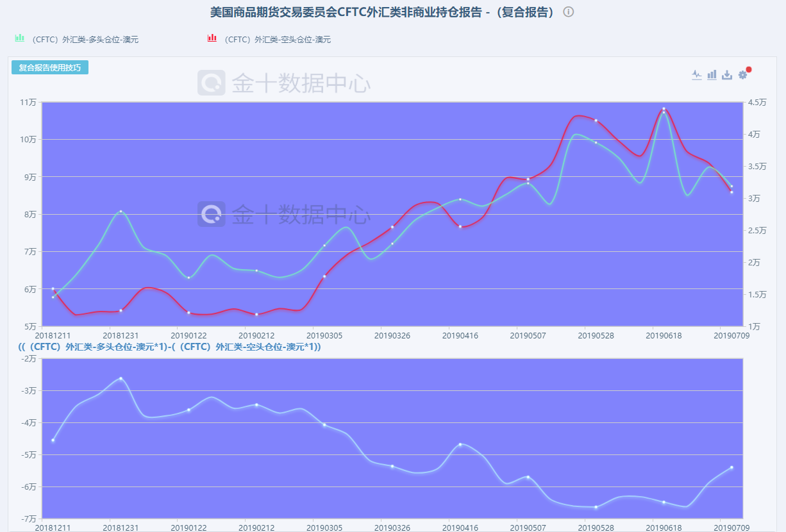Open chart settings gear icon
This screenshot has height=532, width=786.
pos(742,75)
